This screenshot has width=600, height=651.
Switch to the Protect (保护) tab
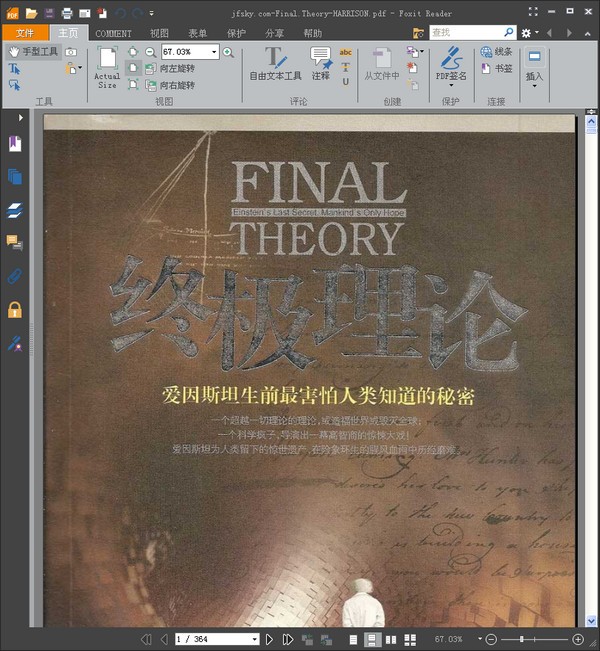(x=236, y=33)
